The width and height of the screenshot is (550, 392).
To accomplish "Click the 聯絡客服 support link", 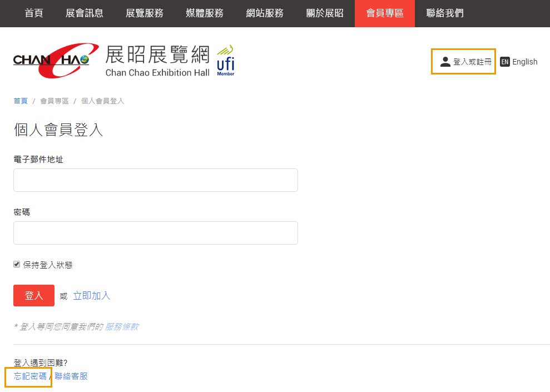I will pos(71,376).
